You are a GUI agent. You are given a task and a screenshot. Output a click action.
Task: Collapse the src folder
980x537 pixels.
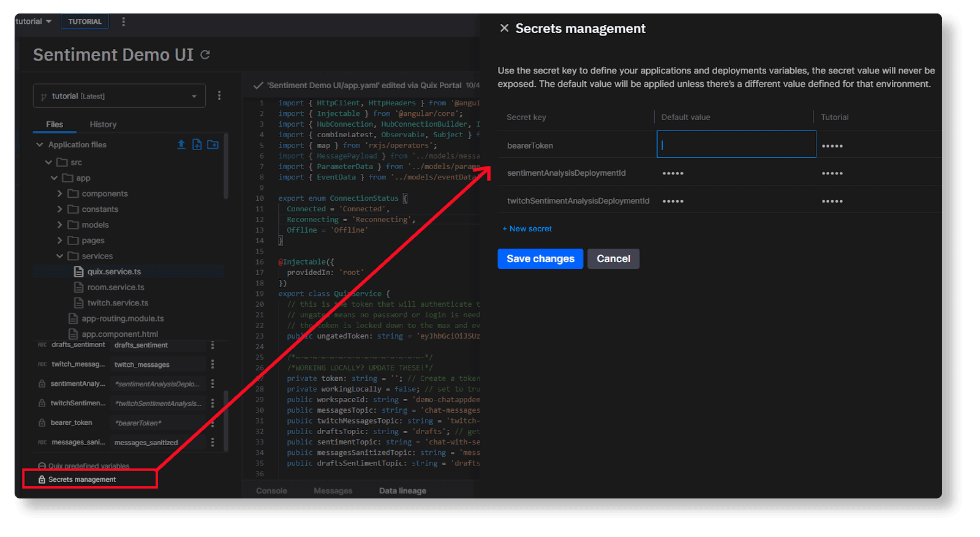point(49,162)
